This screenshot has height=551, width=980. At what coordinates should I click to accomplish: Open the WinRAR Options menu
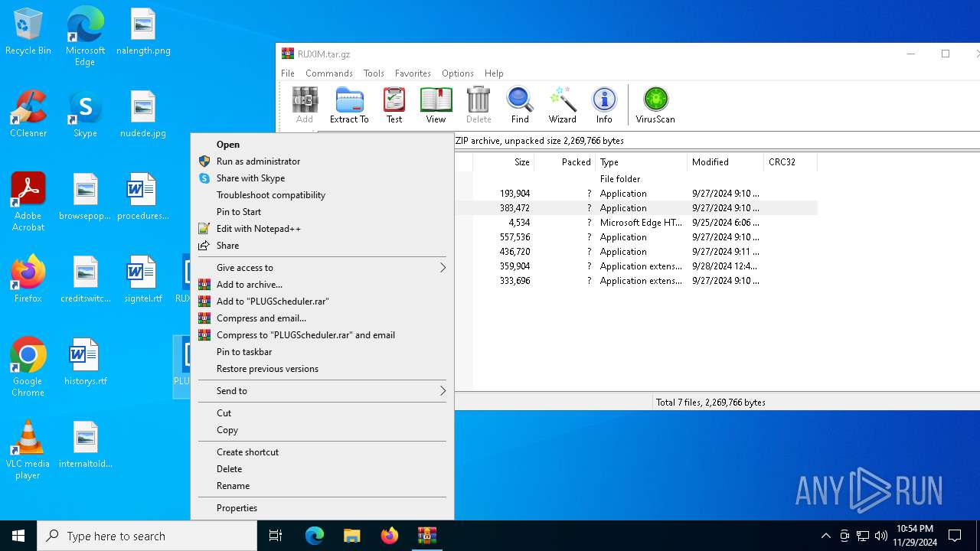[458, 73]
